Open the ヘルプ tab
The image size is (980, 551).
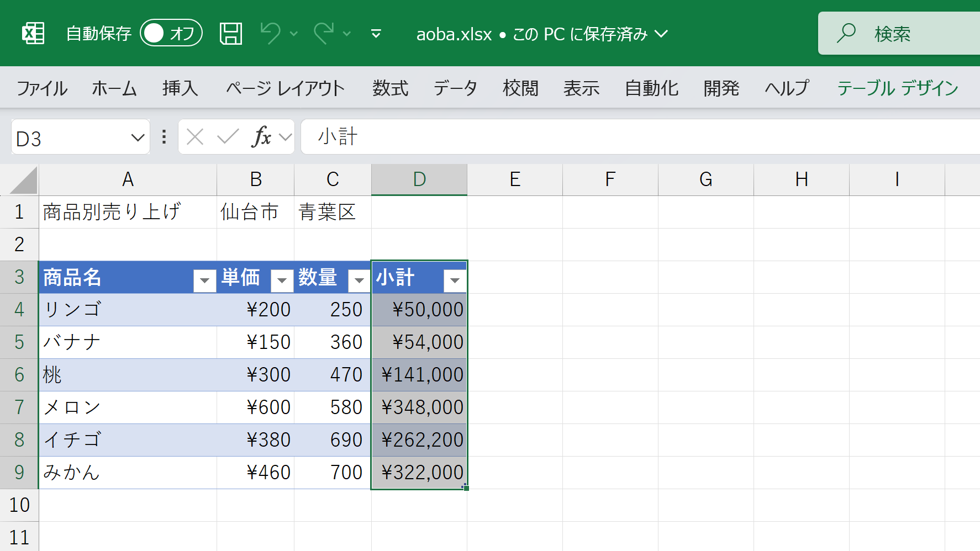787,88
